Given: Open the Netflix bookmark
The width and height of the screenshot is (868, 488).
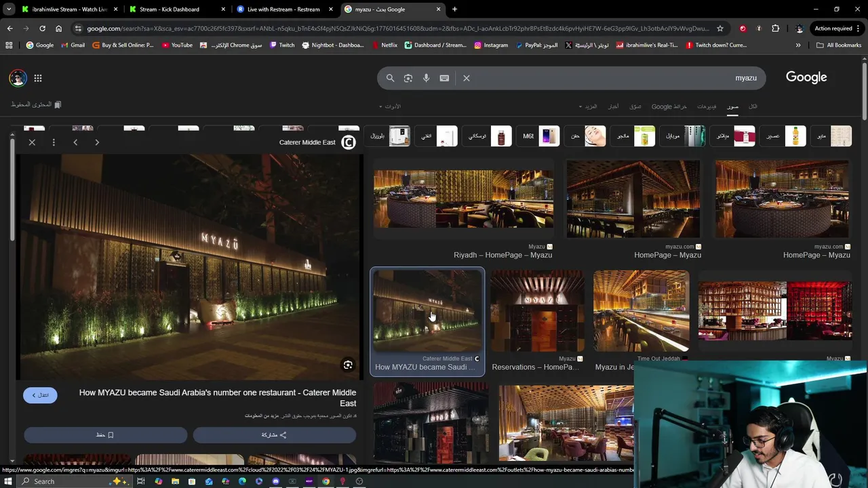Looking at the screenshot, I should 385,45.
